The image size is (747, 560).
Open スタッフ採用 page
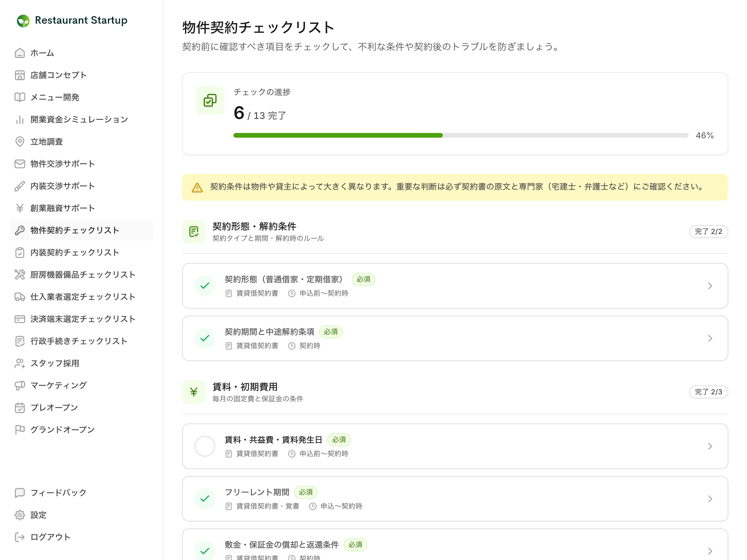point(81,363)
